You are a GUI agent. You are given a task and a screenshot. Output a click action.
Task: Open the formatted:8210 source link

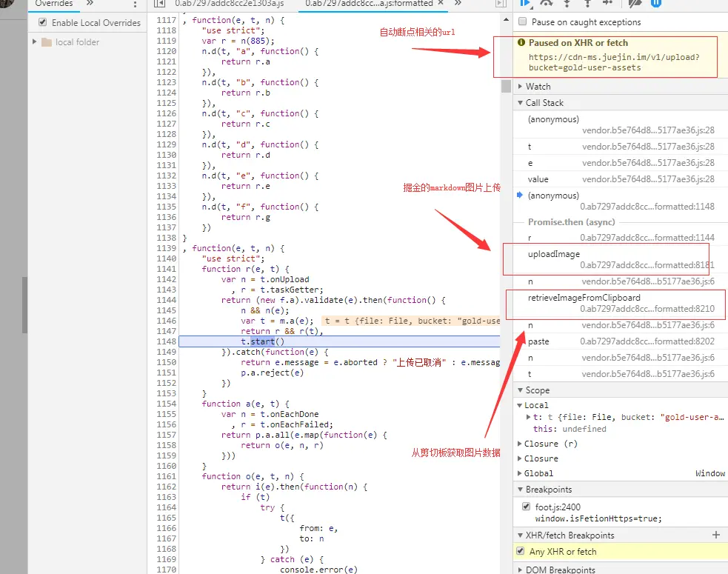647,308
